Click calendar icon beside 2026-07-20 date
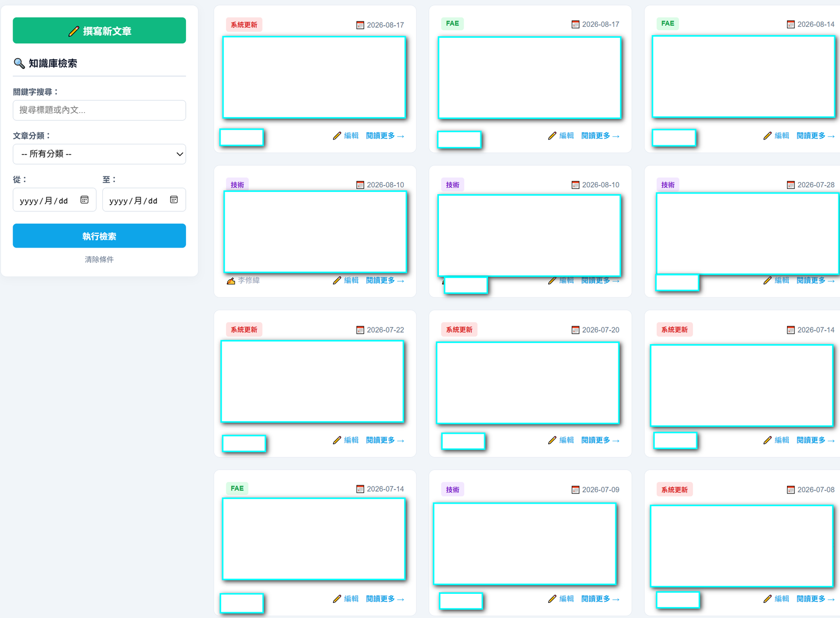 (575, 330)
